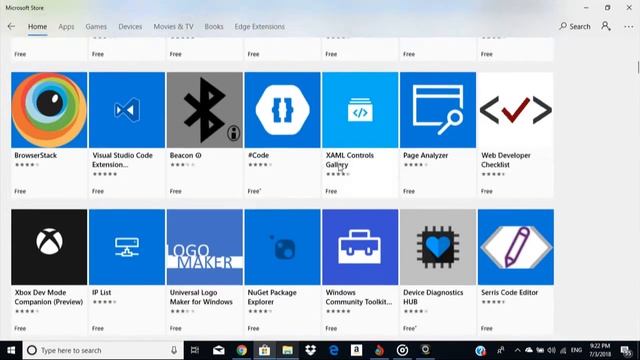The image size is (640, 360).
Task: Click the Serris Code Editor title
Action: click(509, 293)
